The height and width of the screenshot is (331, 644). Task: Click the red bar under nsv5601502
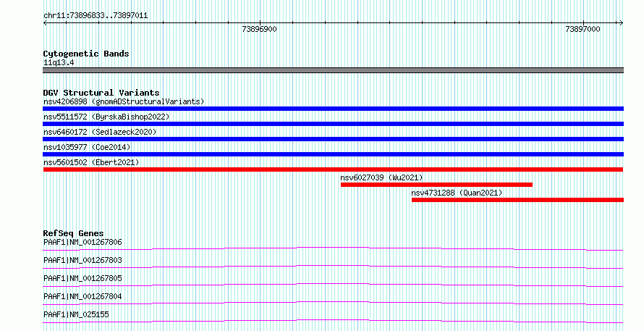point(333,169)
